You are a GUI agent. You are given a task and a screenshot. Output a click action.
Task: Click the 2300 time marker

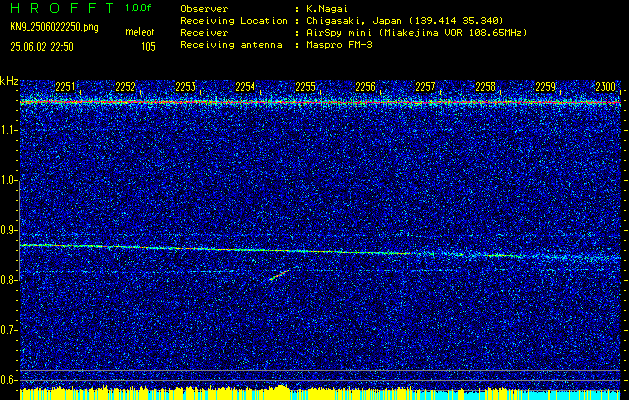tap(606, 87)
